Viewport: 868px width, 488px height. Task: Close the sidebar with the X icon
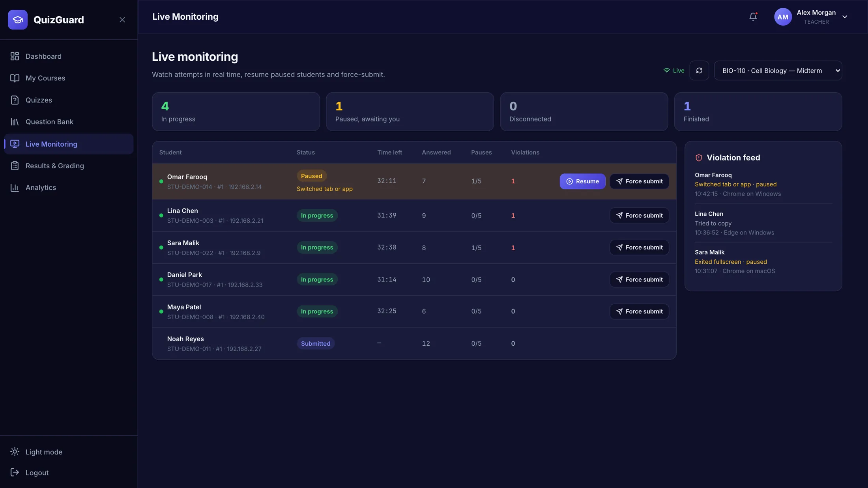pos(122,20)
